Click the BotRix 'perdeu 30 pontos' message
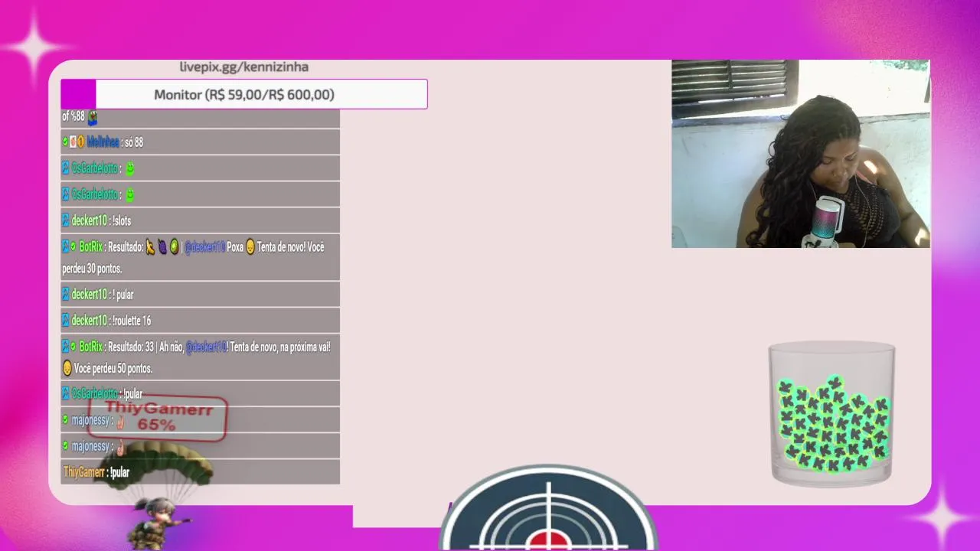The height and width of the screenshot is (551, 980). click(200, 257)
